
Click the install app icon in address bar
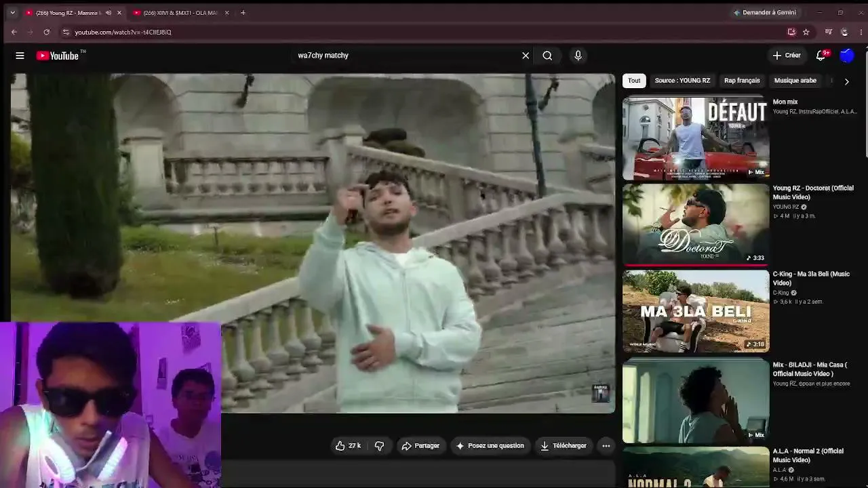click(x=791, y=32)
